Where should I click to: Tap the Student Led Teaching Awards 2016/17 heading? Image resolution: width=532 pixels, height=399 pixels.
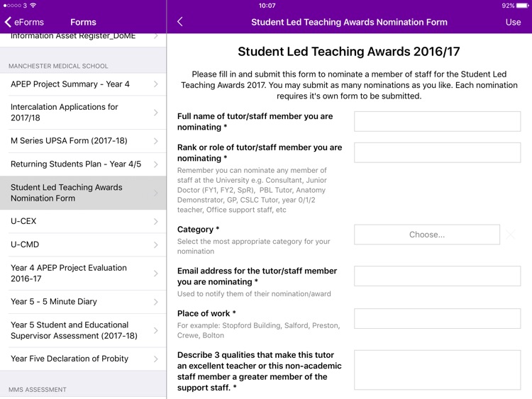[349, 52]
